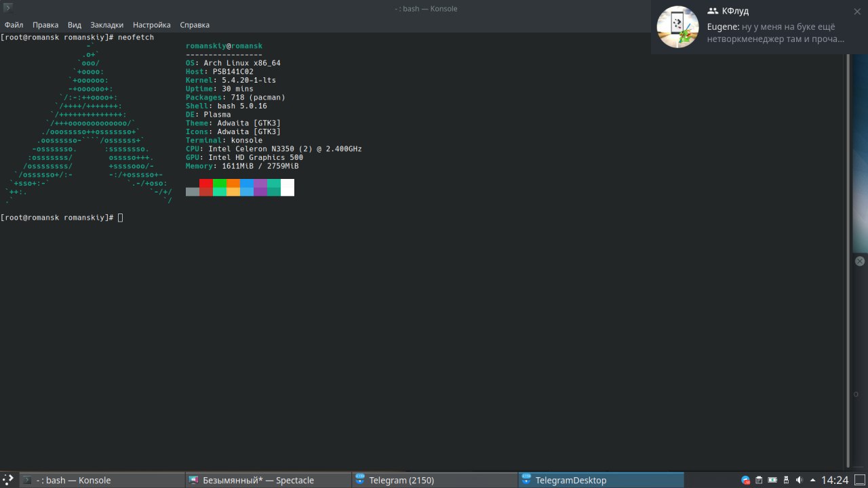Open the battery status tray icon
The width and height of the screenshot is (868, 488).
click(x=772, y=480)
